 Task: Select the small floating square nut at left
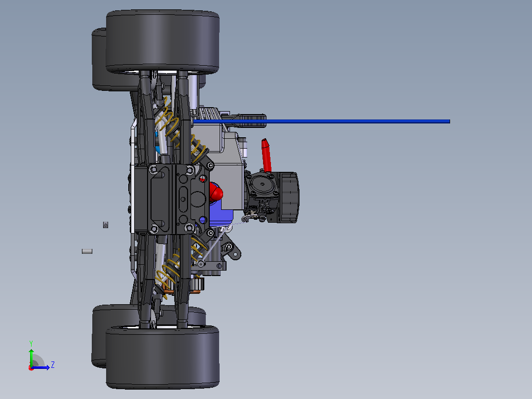pyautogui.click(x=106, y=225)
